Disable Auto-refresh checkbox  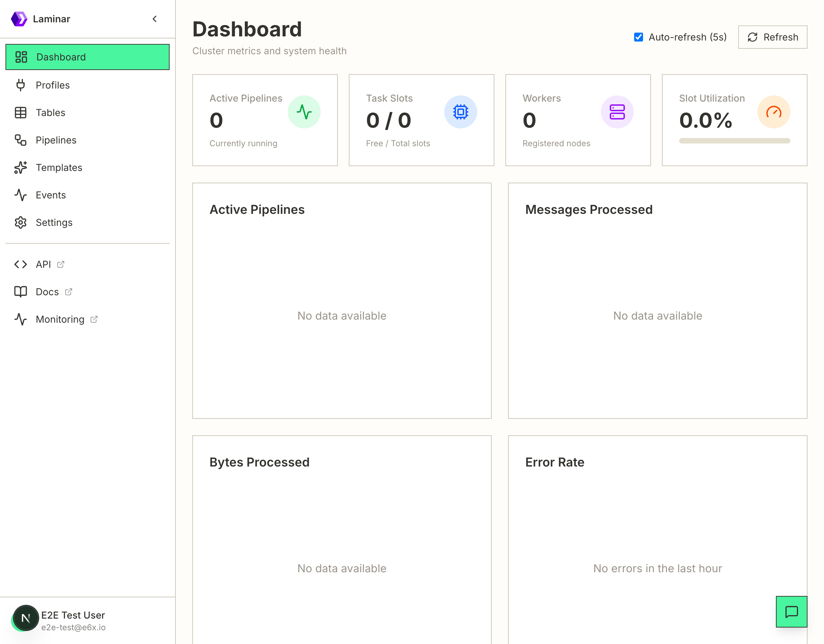pos(638,37)
